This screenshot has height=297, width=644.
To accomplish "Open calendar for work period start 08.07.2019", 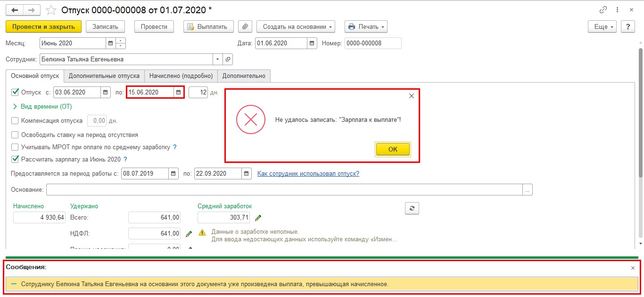I will click(173, 174).
